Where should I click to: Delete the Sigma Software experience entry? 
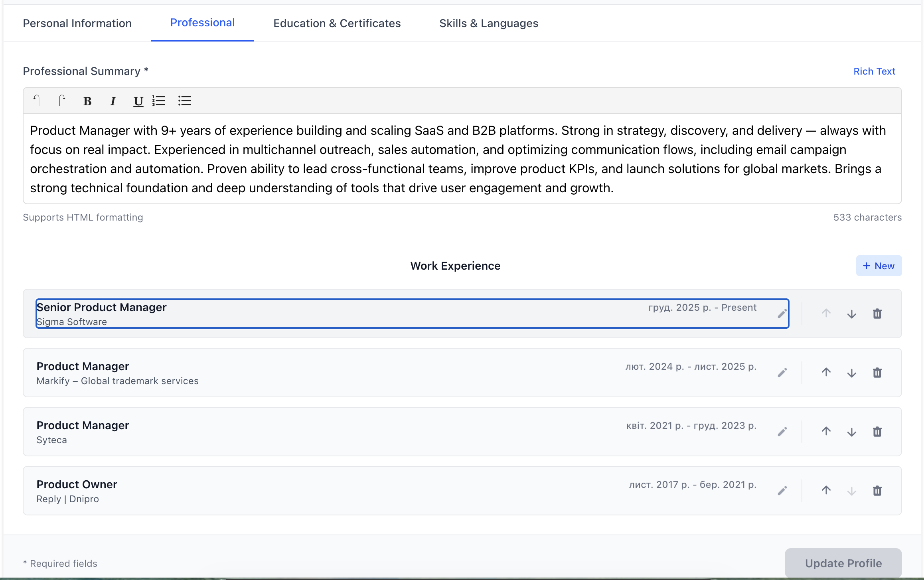coord(877,314)
